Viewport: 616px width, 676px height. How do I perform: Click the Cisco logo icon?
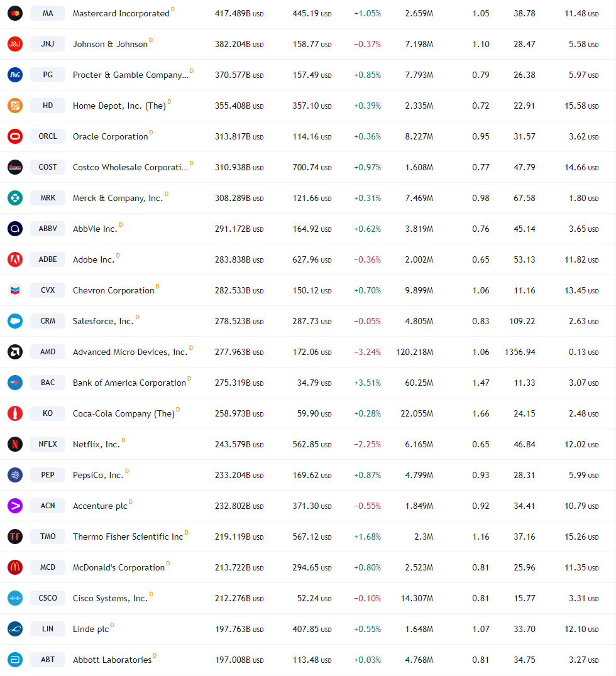tap(15, 598)
